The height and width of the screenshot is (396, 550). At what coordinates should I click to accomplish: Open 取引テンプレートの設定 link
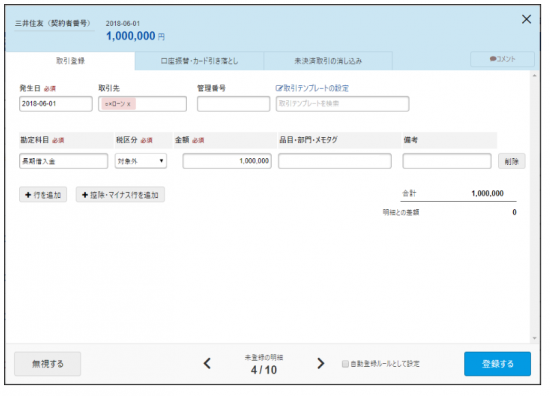coord(312,88)
